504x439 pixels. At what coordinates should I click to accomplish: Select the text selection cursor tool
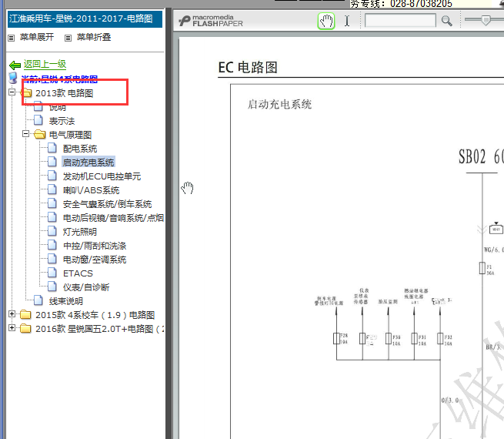pos(347,22)
